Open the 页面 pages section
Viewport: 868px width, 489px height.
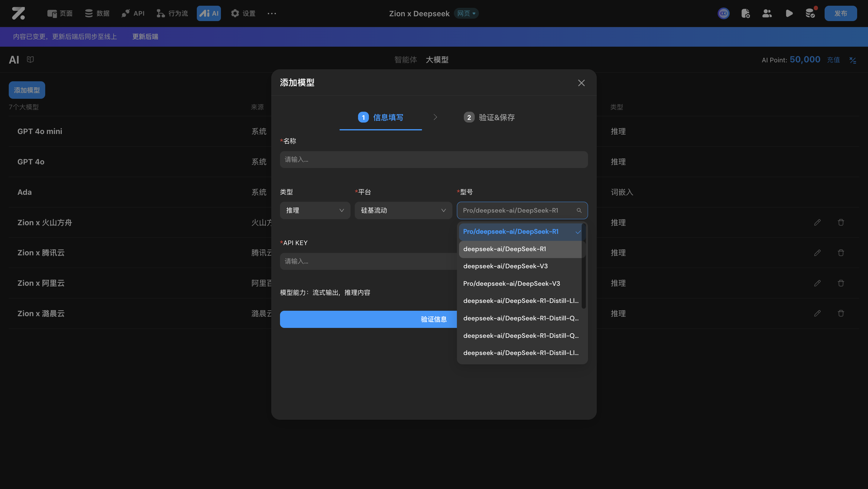pyautogui.click(x=60, y=14)
